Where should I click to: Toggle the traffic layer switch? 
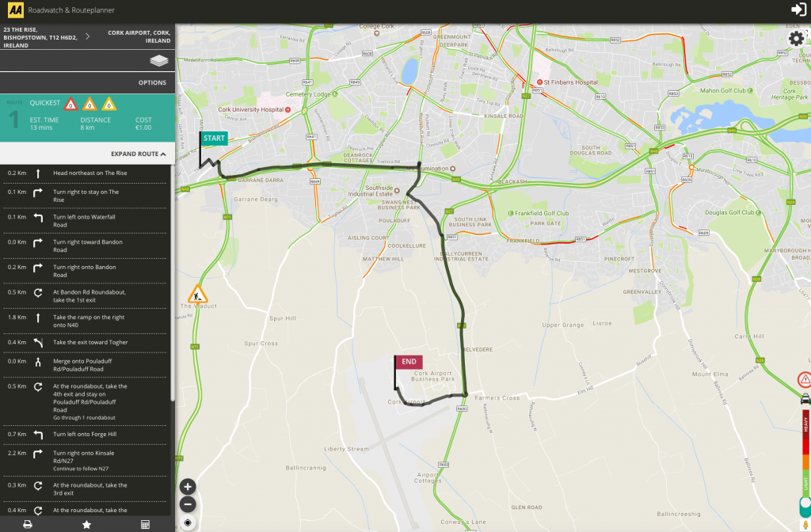805,503
